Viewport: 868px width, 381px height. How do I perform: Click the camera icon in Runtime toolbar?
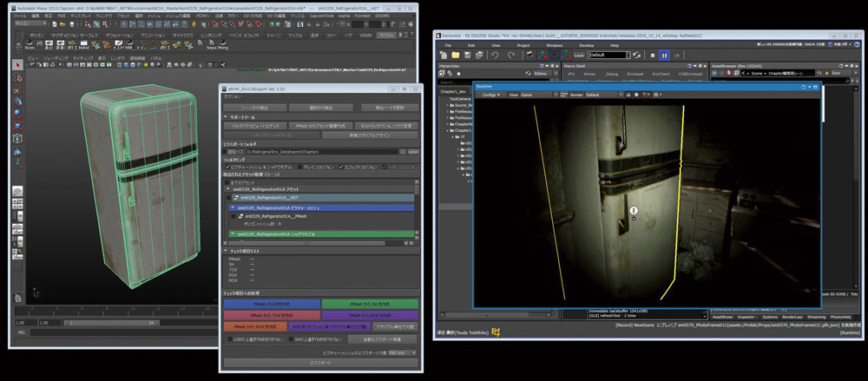656,95
